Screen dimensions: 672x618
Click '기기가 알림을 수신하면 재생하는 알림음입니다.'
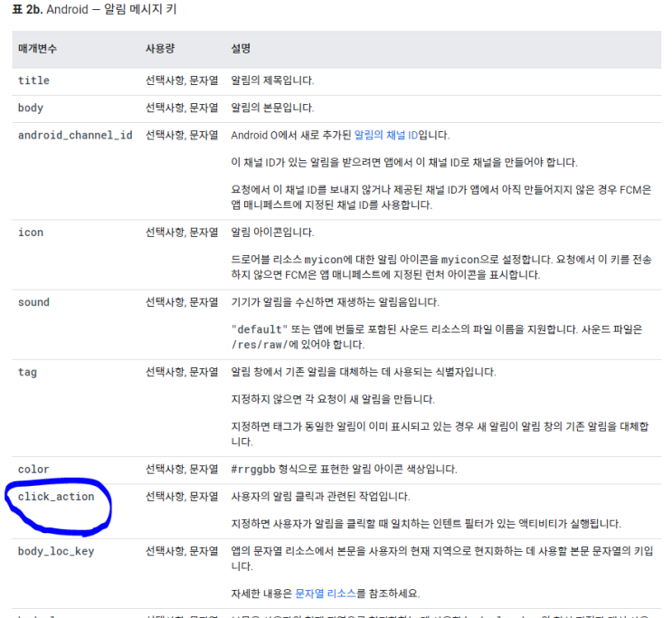coord(336,302)
